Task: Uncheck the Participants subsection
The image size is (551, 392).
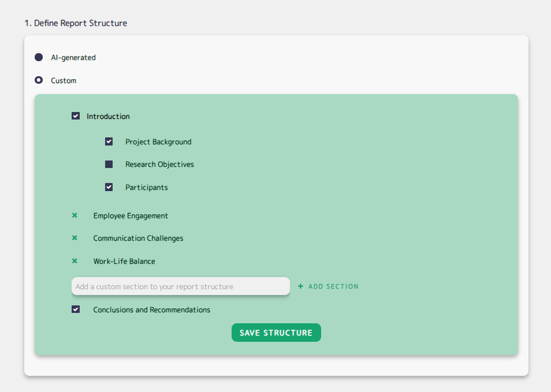Action: coord(109,187)
